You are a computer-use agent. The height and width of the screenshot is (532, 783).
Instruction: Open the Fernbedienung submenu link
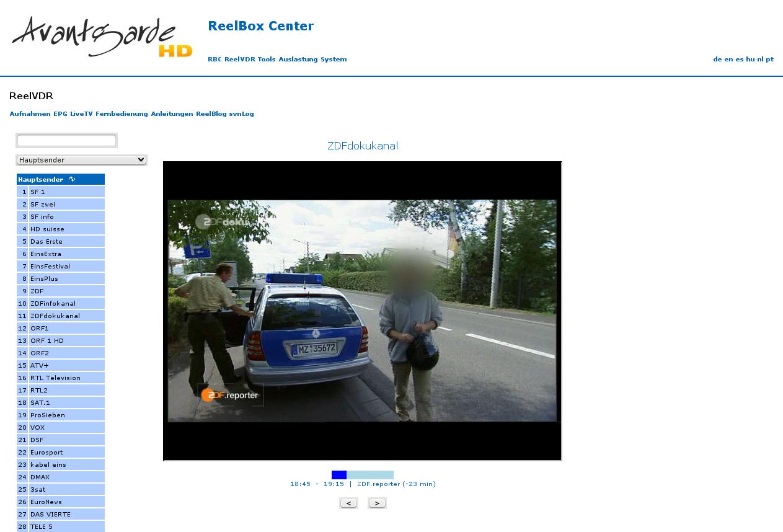(122, 114)
